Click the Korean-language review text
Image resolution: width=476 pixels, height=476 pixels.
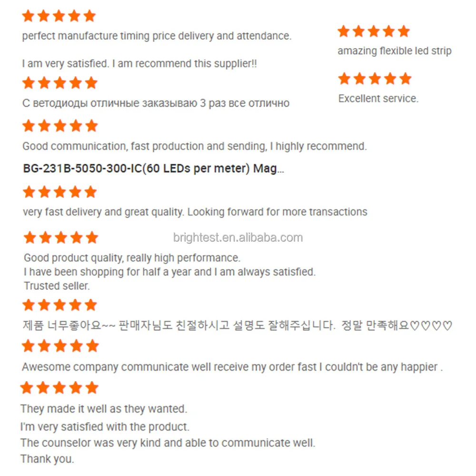[x=237, y=326]
